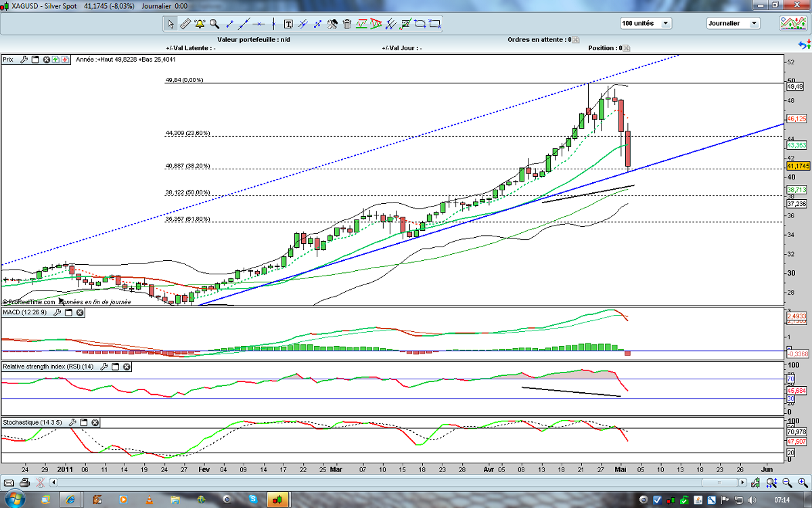Select the arrow line drawing tool
This screenshot has width=812, height=508.
coord(317,24)
